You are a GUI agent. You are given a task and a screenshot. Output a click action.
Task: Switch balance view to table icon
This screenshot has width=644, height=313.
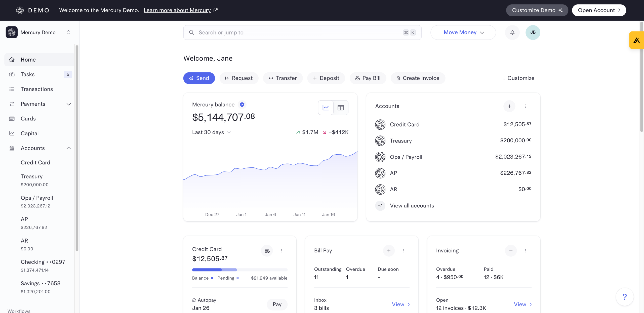pos(341,108)
